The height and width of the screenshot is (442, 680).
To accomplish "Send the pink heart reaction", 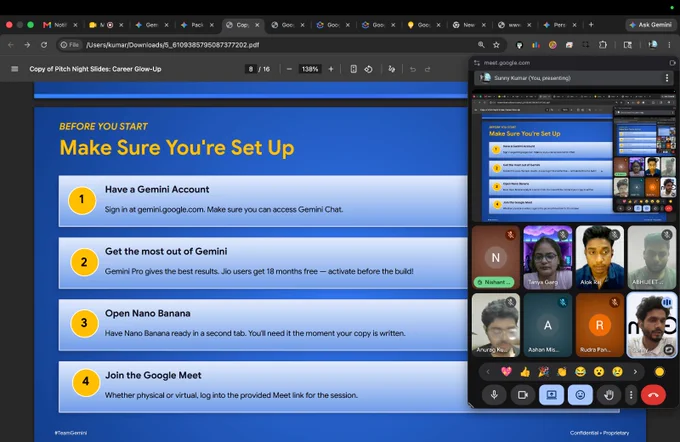I will tap(506, 372).
